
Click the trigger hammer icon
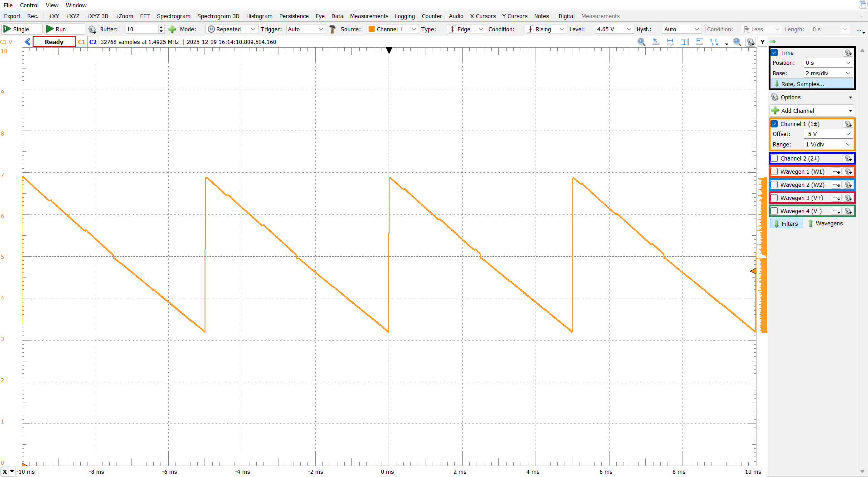tap(332, 29)
